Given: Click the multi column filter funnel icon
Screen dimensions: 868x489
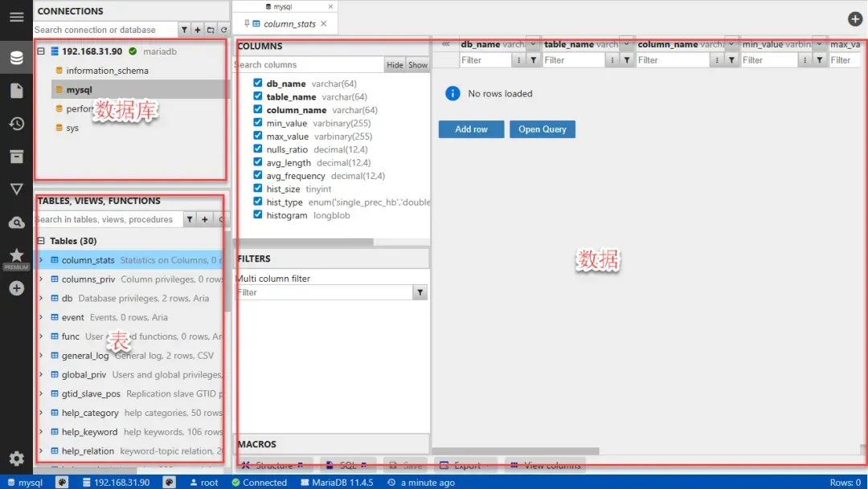Looking at the screenshot, I should (x=420, y=292).
